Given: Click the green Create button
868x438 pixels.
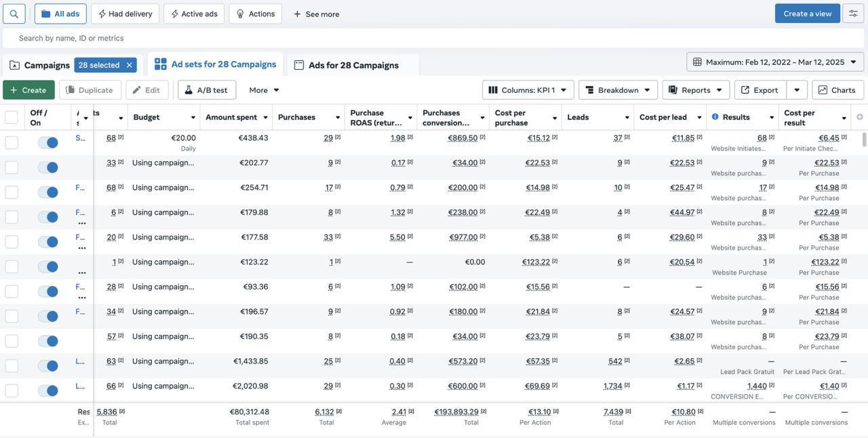Looking at the screenshot, I should (x=28, y=90).
